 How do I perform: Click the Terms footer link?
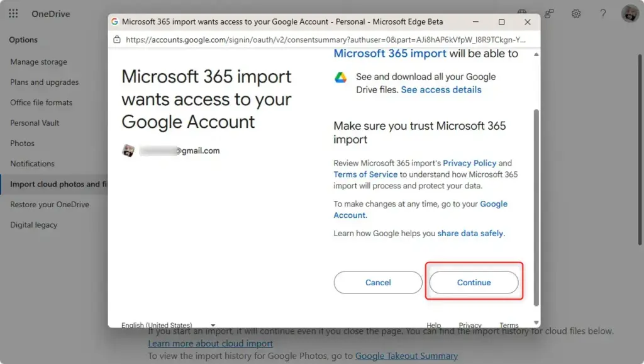tap(509, 325)
